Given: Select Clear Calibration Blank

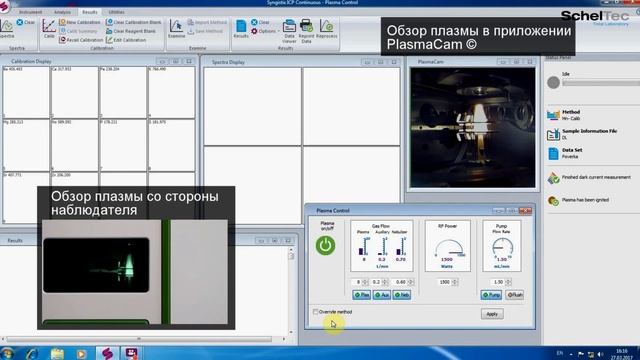Looking at the screenshot, I should tap(133, 22).
